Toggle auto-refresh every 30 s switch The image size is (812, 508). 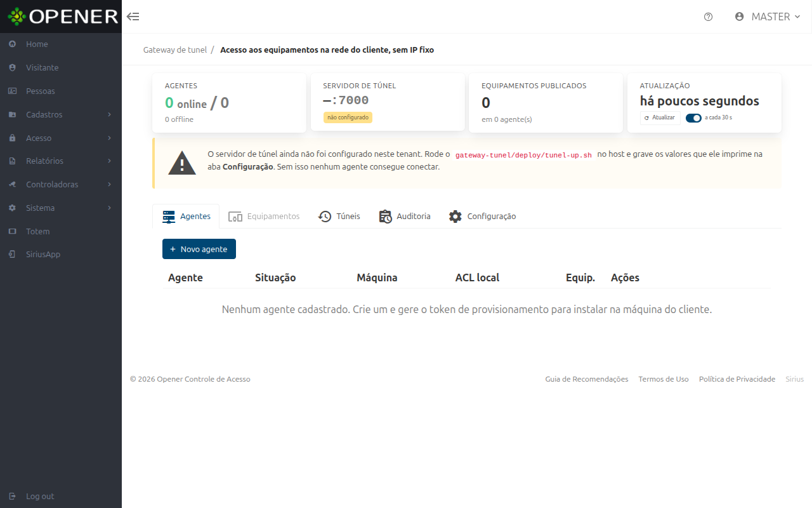click(693, 117)
